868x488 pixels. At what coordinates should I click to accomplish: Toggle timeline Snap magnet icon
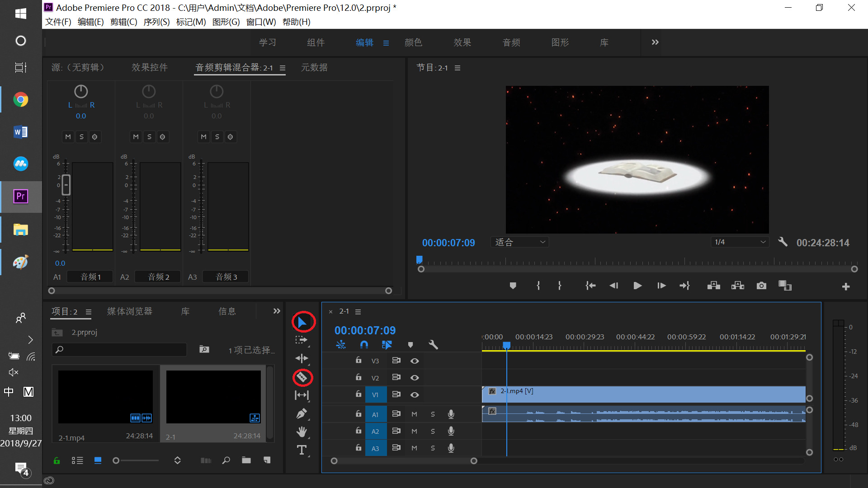(x=364, y=345)
